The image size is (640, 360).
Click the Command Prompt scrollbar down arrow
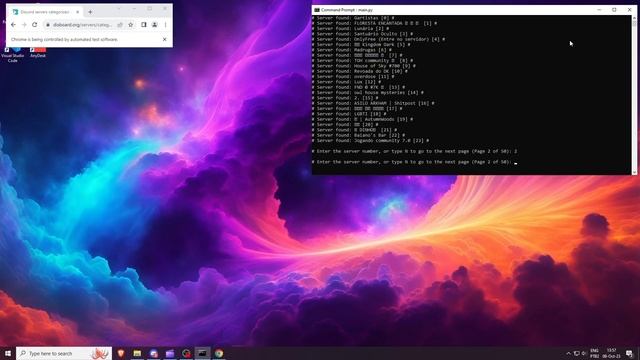click(x=634, y=172)
